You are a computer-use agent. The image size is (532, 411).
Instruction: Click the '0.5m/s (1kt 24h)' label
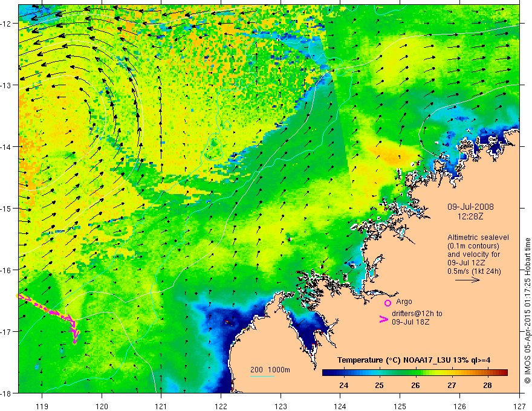point(475,271)
